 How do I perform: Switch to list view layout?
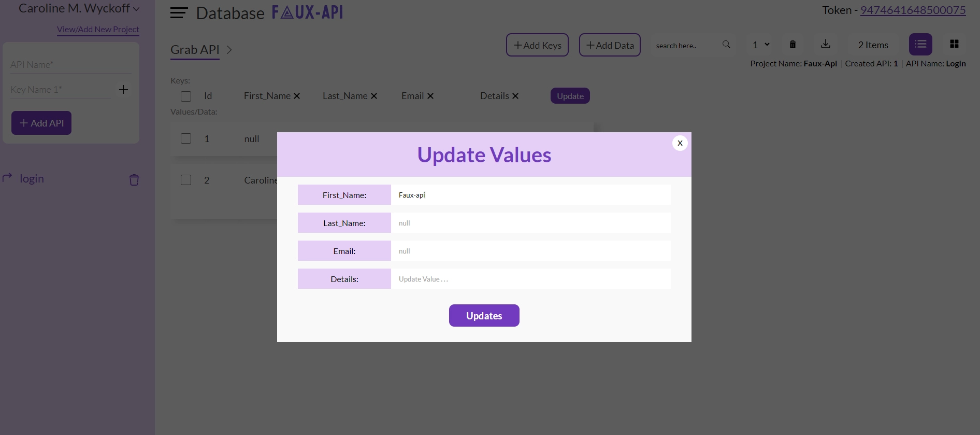point(920,45)
